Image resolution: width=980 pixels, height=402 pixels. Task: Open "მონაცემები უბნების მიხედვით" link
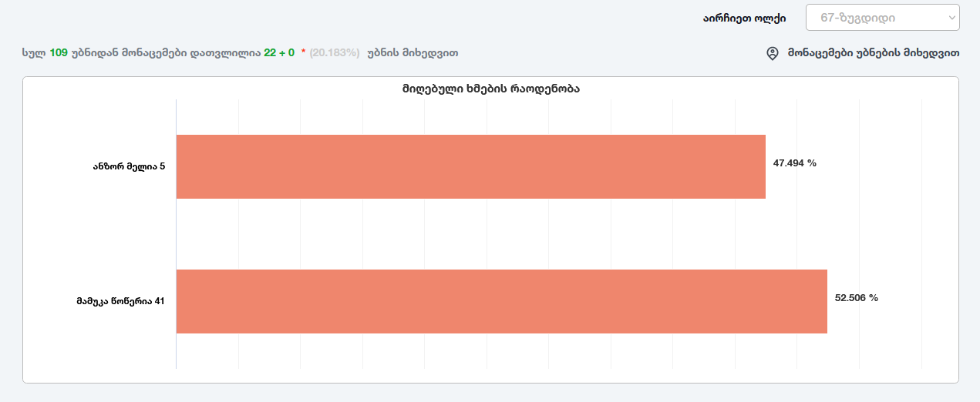point(873,53)
